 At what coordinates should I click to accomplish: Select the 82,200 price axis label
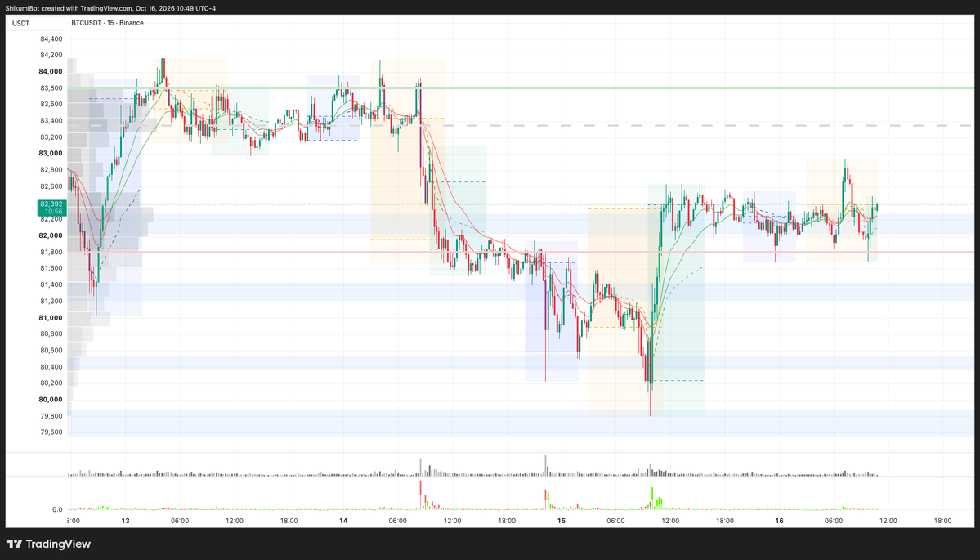pos(51,219)
